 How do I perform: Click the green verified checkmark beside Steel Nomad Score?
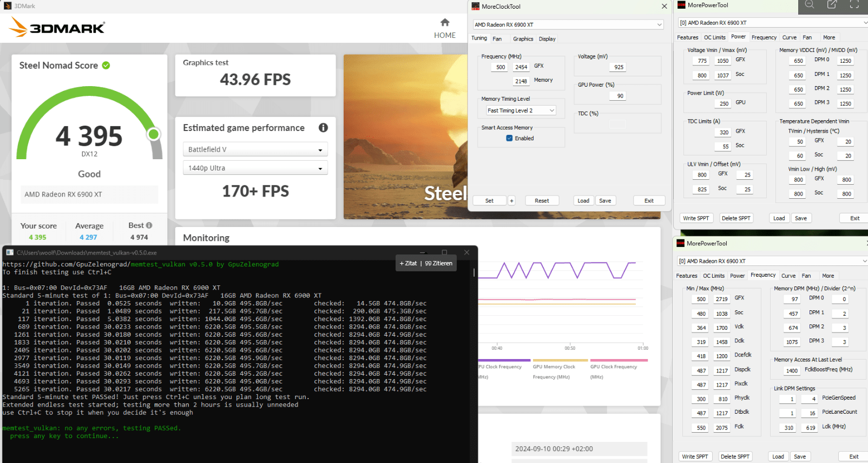106,65
